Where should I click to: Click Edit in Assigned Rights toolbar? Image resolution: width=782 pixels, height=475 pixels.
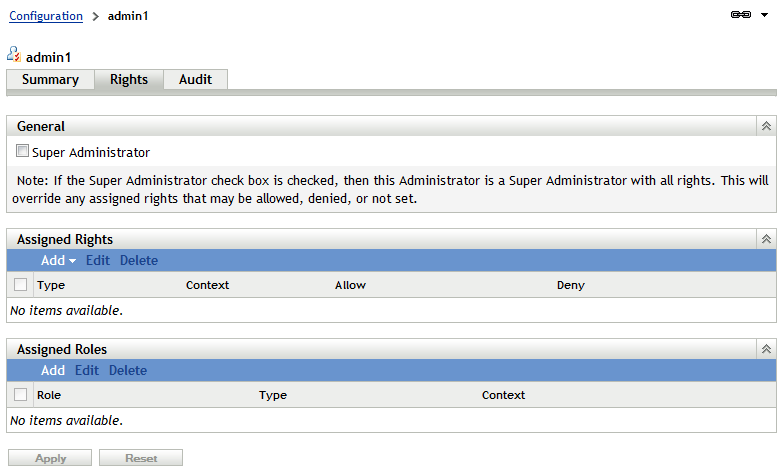click(97, 261)
